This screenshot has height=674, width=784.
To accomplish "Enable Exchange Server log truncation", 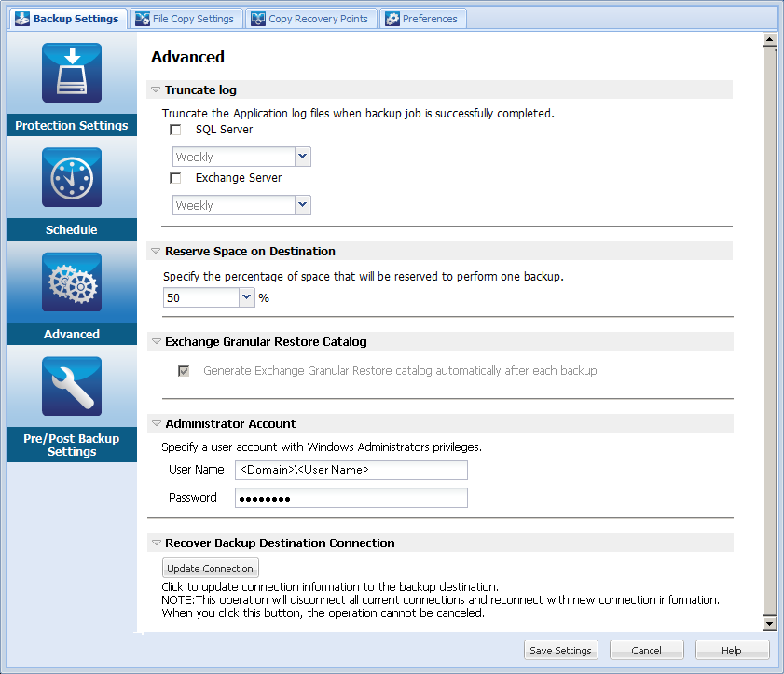I will click(x=174, y=178).
